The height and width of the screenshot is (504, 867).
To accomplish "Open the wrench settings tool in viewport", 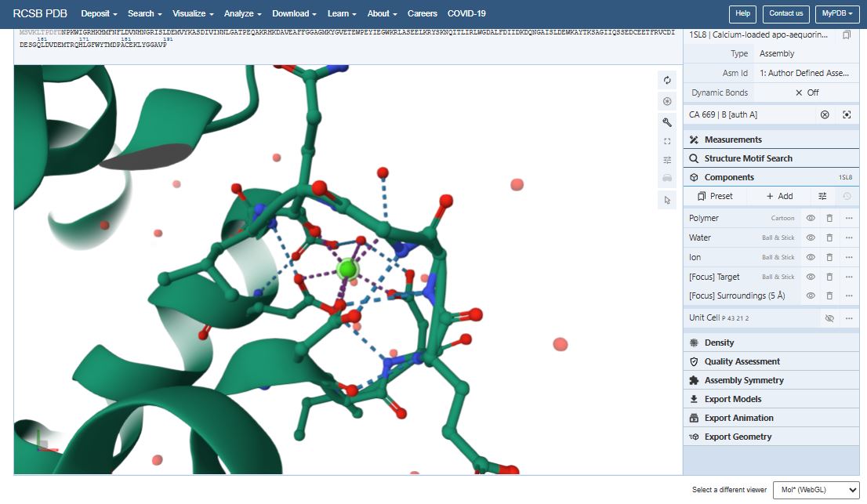I will [667, 122].
